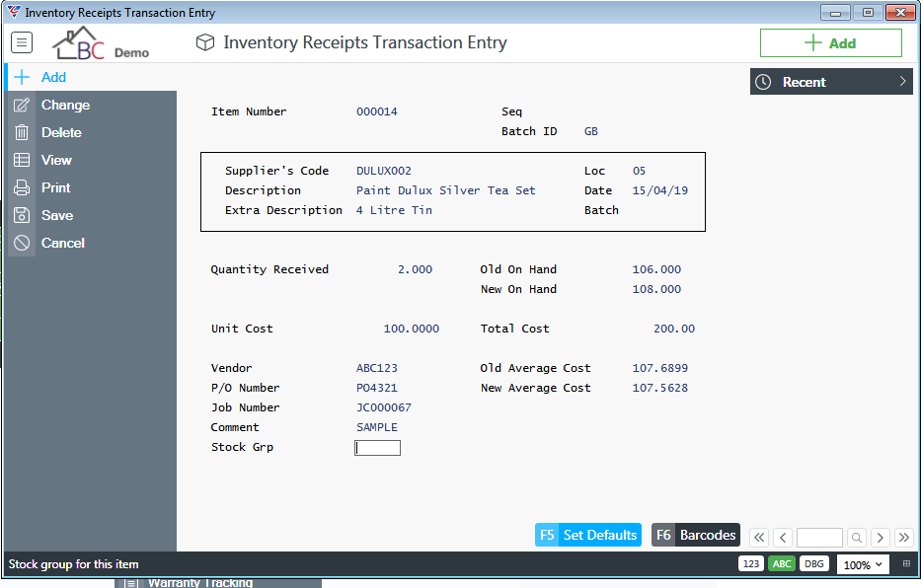Toggle the ABC text mode indicator
Viewport: 921px width, 588px height.
coord(782,564)
